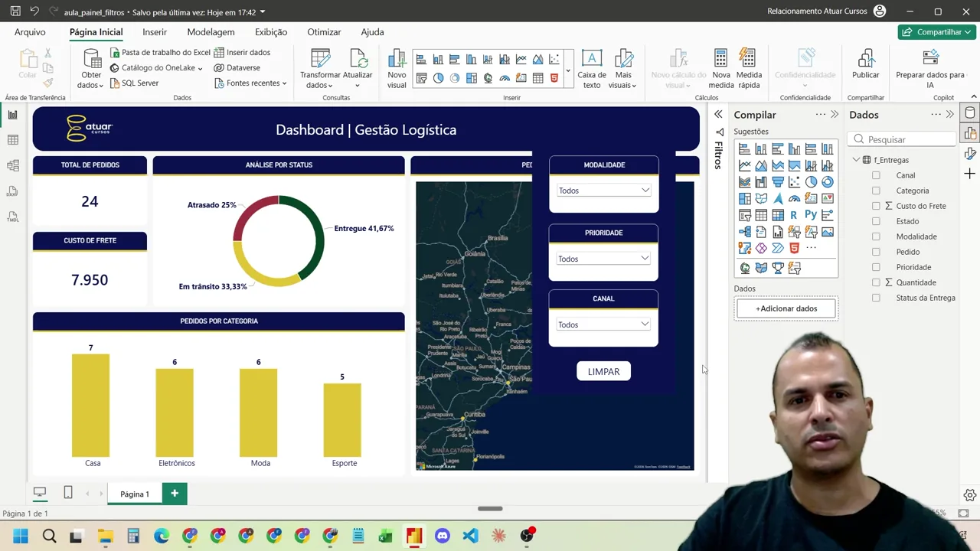Switch to Table view in left sidebar
The width and height of the screenshot is (980, 551).
pyautogui.click(x=12, y=140)
